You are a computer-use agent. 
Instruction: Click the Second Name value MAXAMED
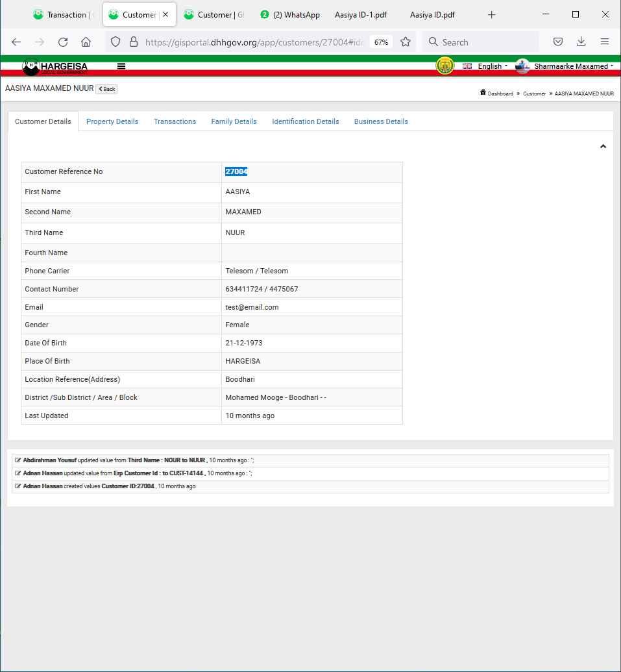pos(243,212)
